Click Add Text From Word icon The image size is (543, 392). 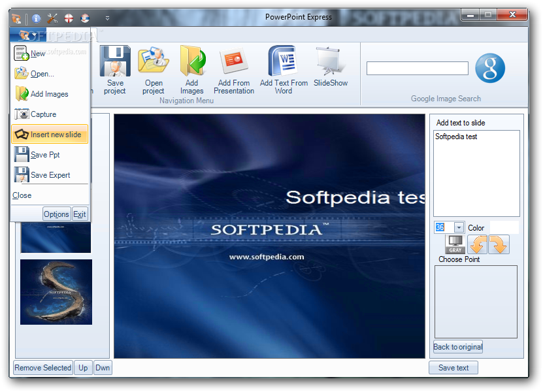282,61
